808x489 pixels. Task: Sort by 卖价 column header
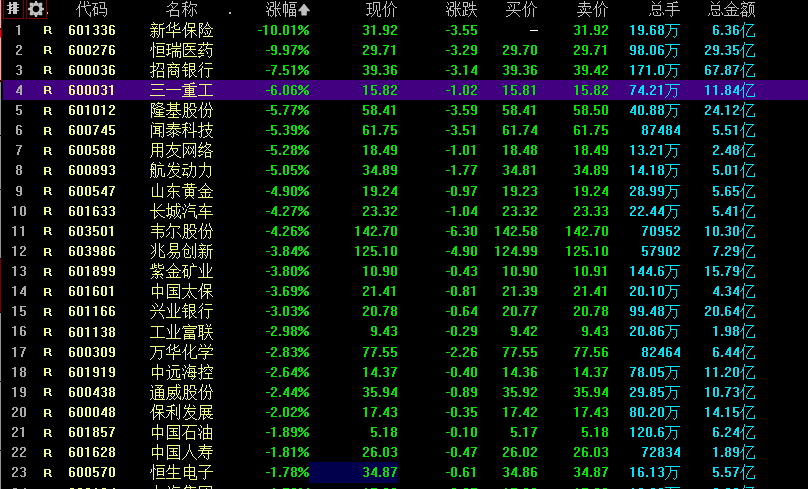(x=593, y=9)
